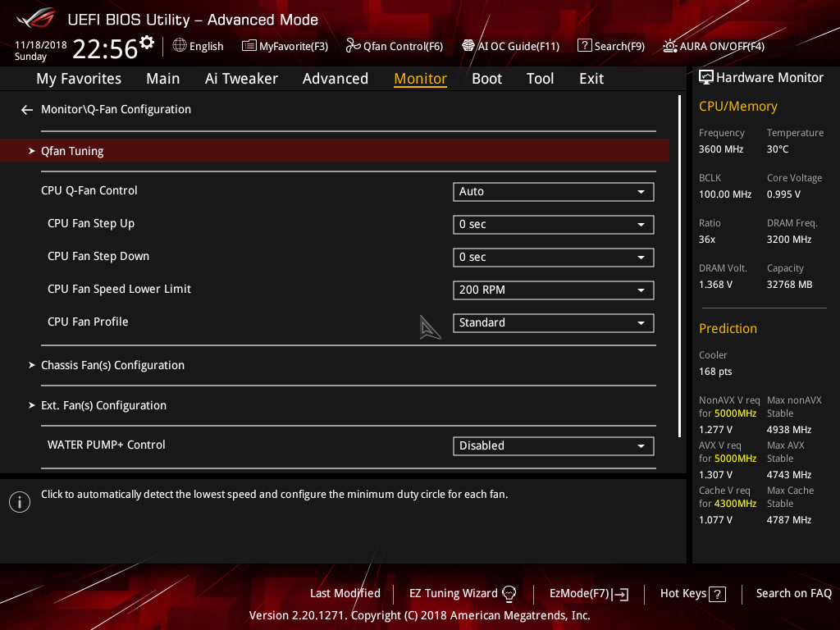Click the WATER PUMP+ Control label

(x=107, y=445)
